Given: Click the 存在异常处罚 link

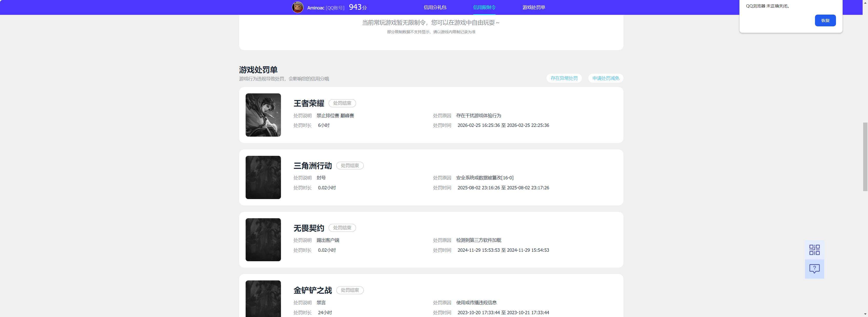Looking at the screenshot, I should click(x=564, y=78).
